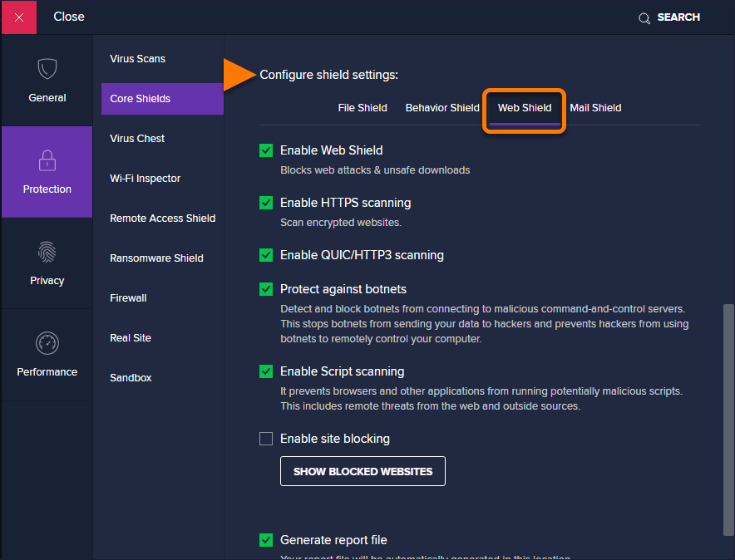
Task: Click the General shield icon
Action: pyautogui.click(x=47, y=69)
